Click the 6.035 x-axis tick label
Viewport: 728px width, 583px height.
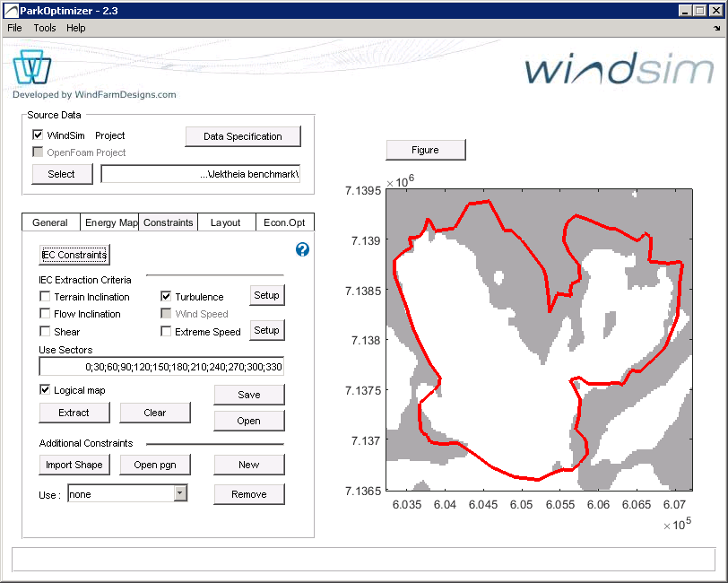[407, 504]
